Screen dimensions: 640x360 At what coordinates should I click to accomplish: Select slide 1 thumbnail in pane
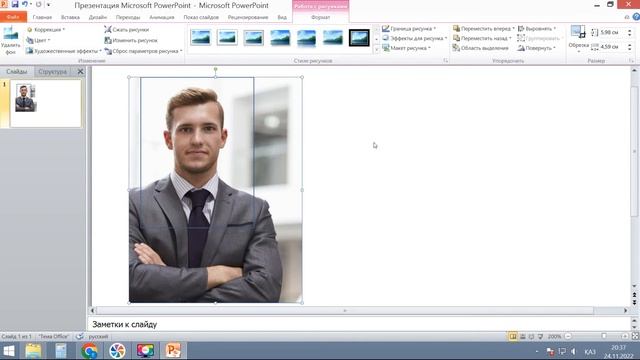click(45, 103)
